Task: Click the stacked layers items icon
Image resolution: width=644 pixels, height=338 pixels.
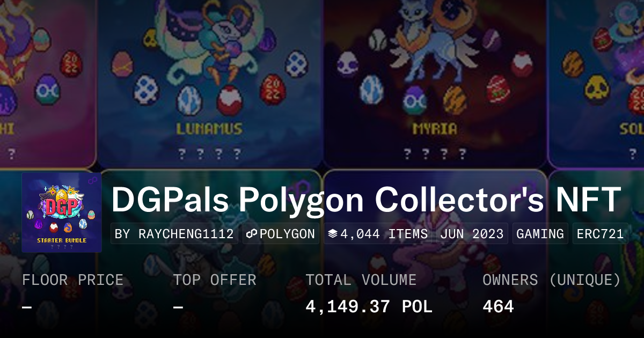Action: pos(332,234)
